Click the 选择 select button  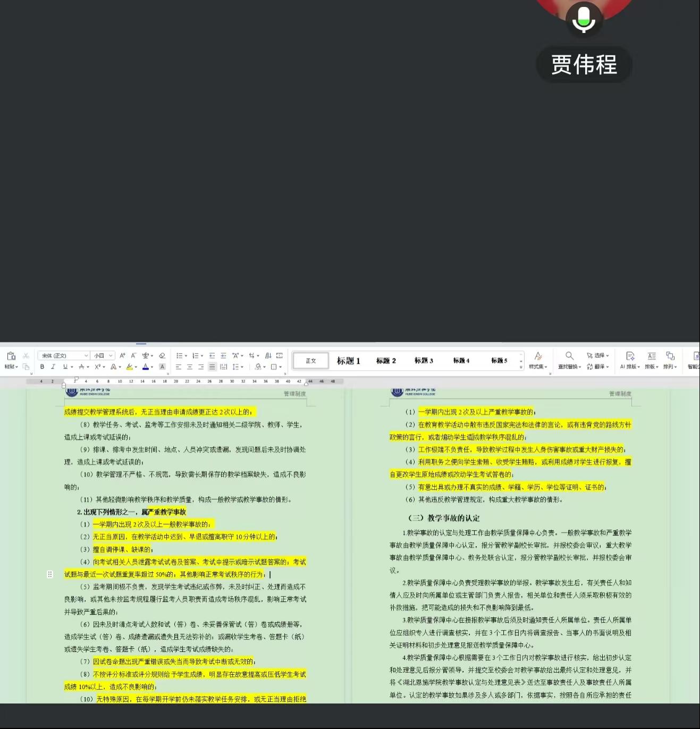598,356
